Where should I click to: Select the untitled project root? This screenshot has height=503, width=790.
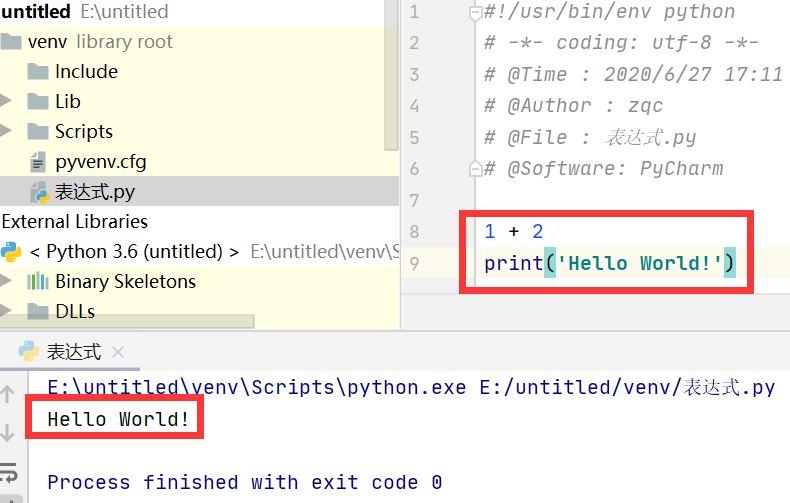pyautogui.click(x=36, y=12)
